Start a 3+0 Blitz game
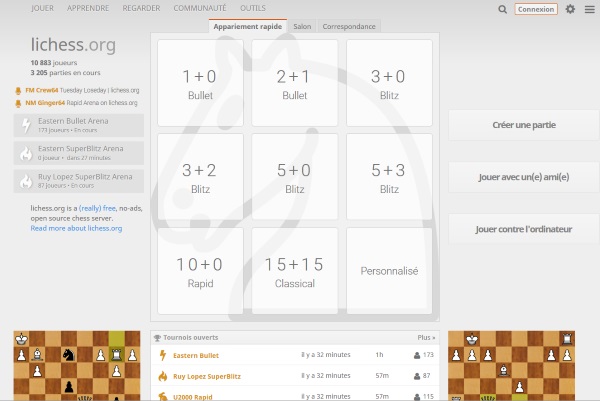The image size is (600, 401). click(x=389, y=83)
